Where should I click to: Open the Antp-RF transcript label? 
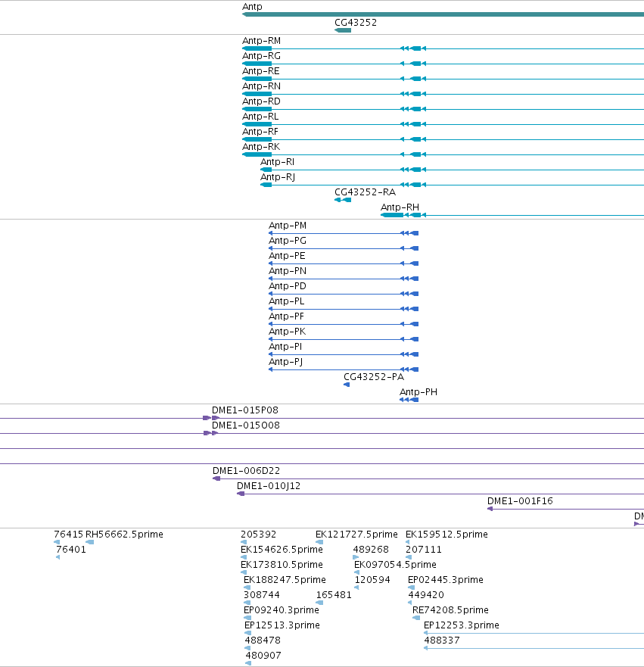coord(260,132)
